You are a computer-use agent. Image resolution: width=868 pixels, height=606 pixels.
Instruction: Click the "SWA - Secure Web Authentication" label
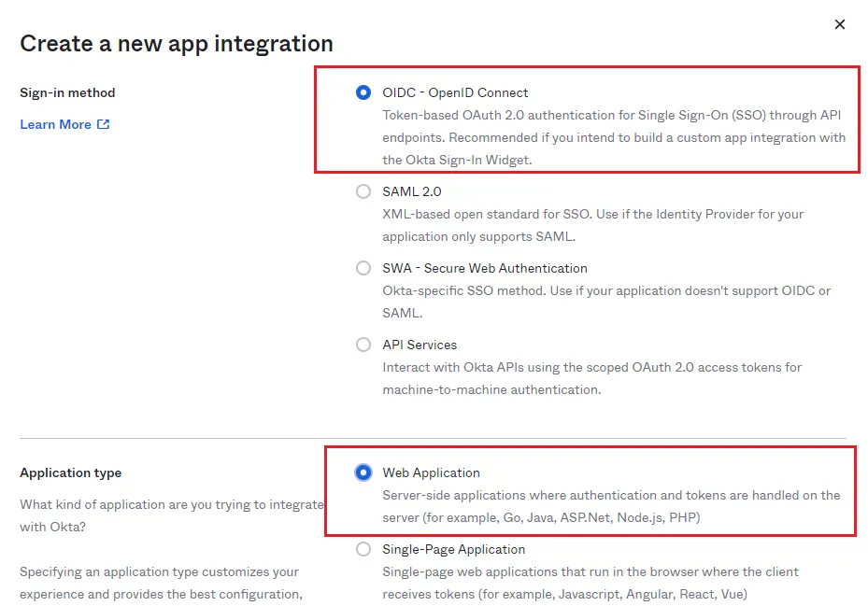coord(484,268)
